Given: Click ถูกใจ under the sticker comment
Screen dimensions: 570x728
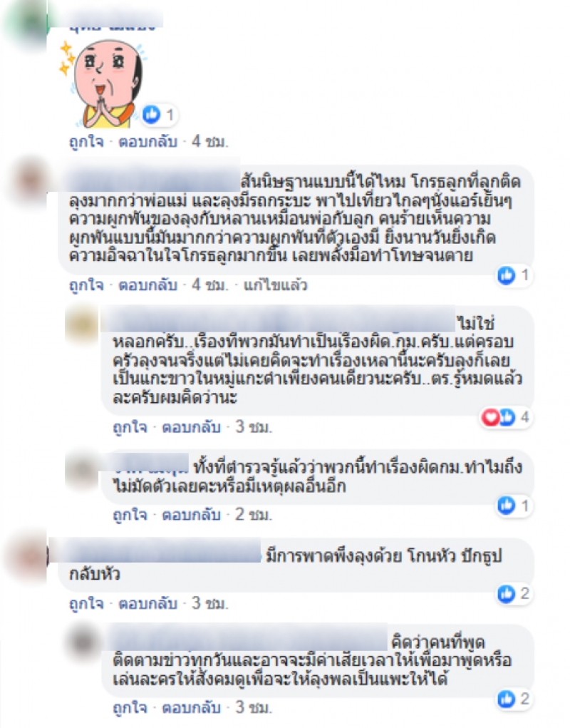Looking at the screenshot, I should click(x=86, y=141).
